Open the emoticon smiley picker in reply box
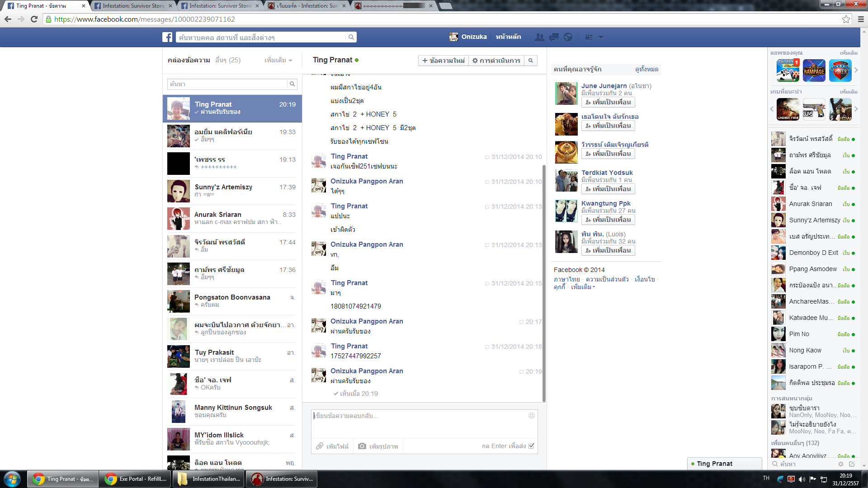Screen dimensions: 868x488 532,415
